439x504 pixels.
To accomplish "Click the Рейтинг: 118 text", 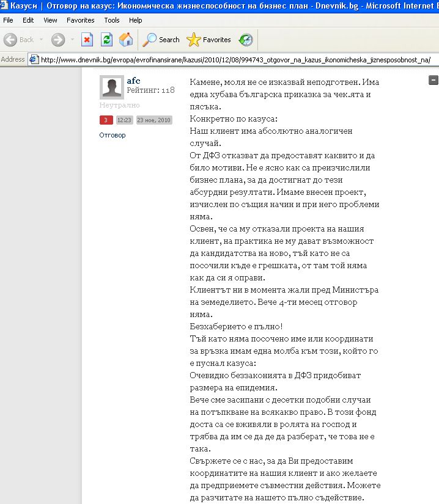I will coord(150,90).
